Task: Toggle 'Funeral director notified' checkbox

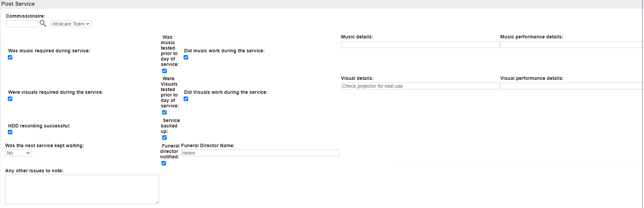Action: click(x=164, y=163)
